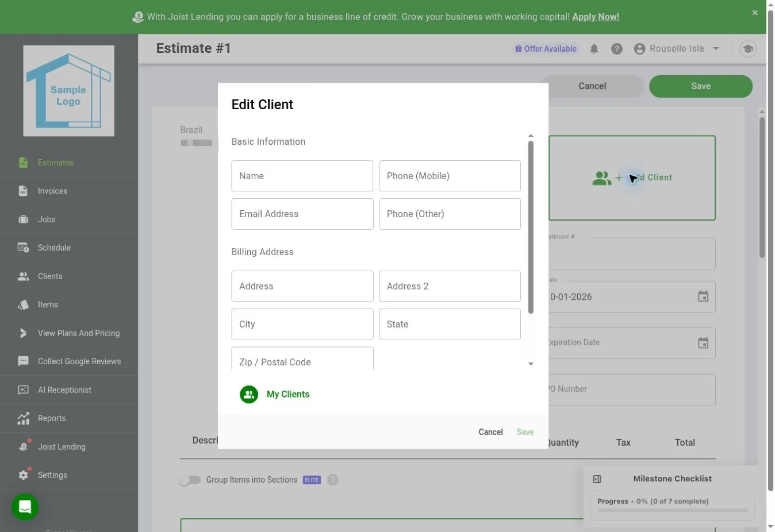Collapse the Milestone Checklist panel icon
775x532 pixels.
click(597, 479)
